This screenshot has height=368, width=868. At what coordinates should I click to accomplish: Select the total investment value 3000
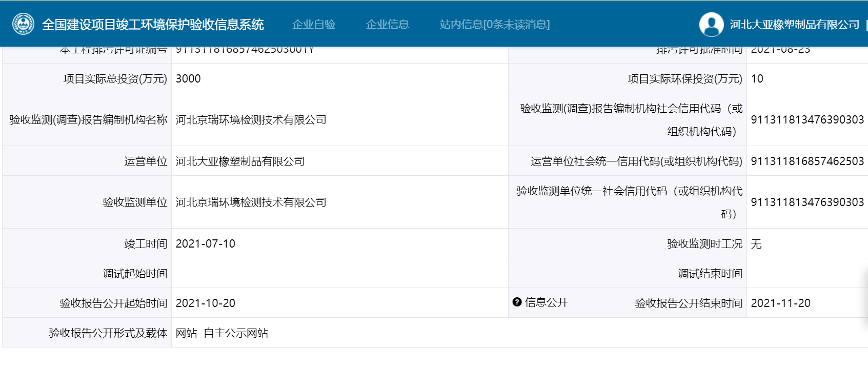pos(188,78)
